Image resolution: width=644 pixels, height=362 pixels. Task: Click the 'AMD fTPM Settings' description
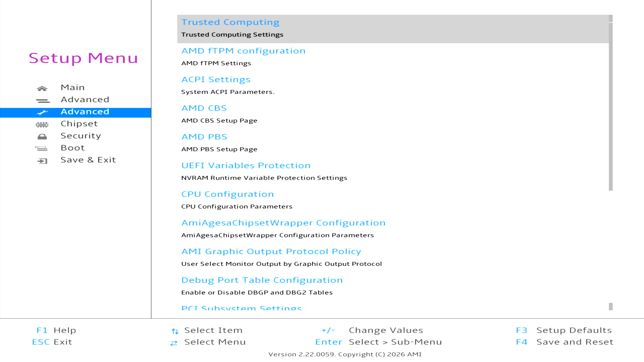[216, 63]
